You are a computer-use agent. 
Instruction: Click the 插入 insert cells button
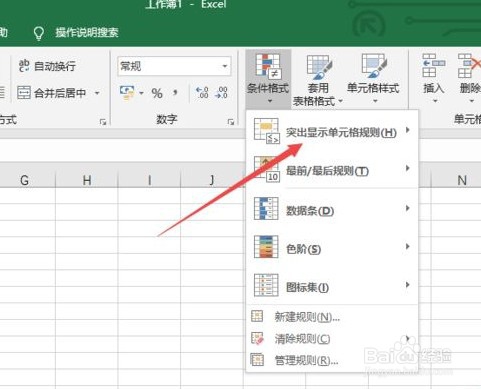434,79
